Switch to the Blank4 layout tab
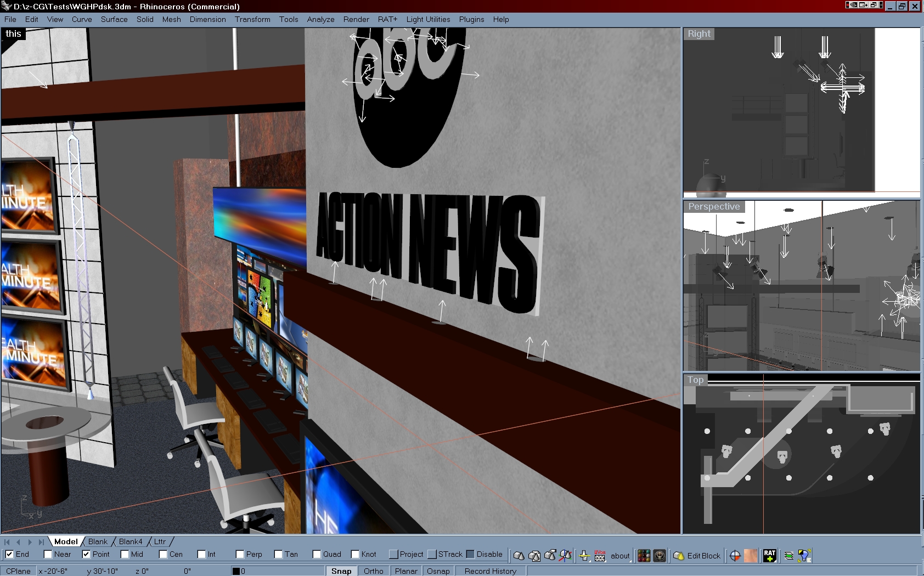 [x=131, y=541]
